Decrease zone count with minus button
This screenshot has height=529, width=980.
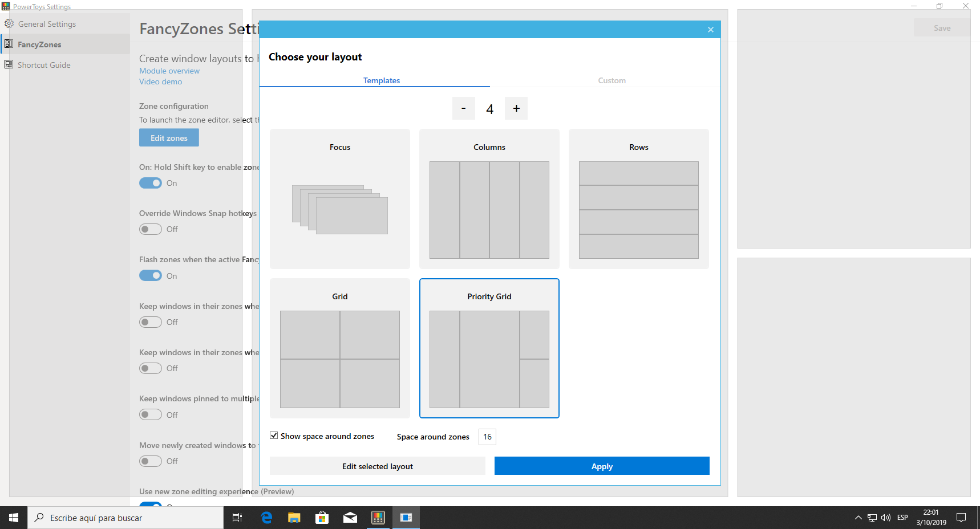coord(463,108)
